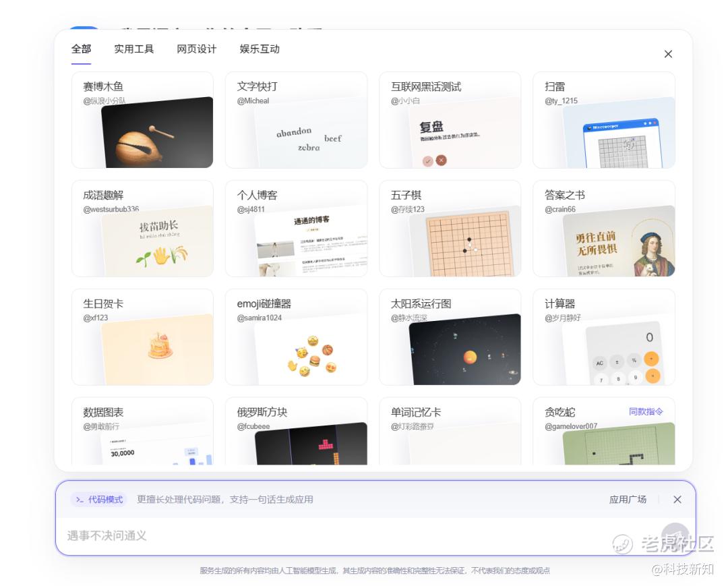
Task: Open the 答案之书 app card
Action: pos(604,229)
